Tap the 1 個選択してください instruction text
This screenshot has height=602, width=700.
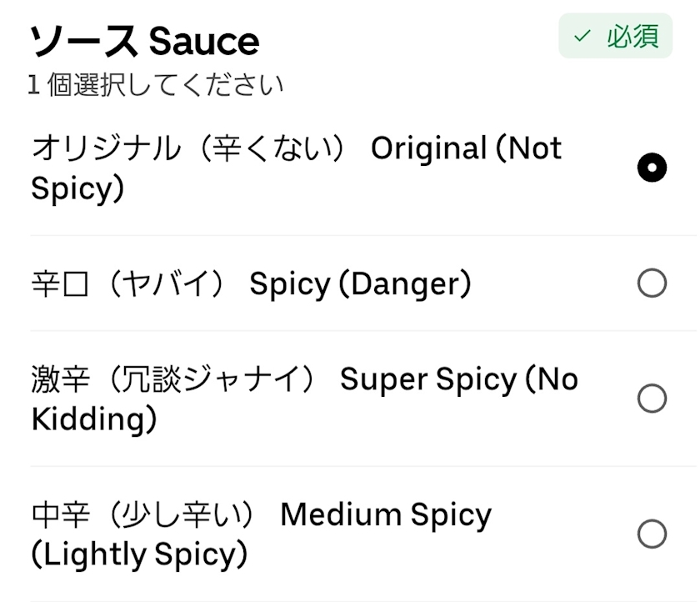(156, 85)
